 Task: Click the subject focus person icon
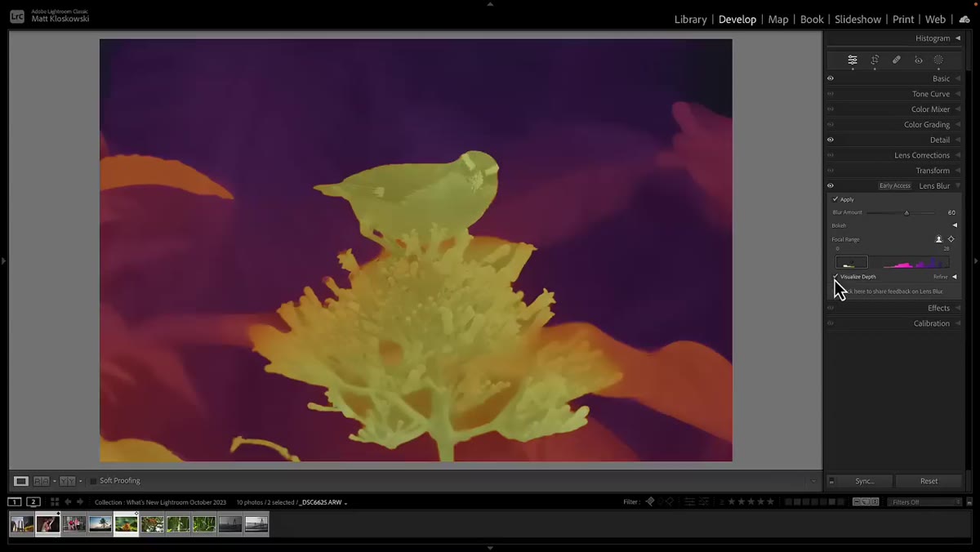939,239
